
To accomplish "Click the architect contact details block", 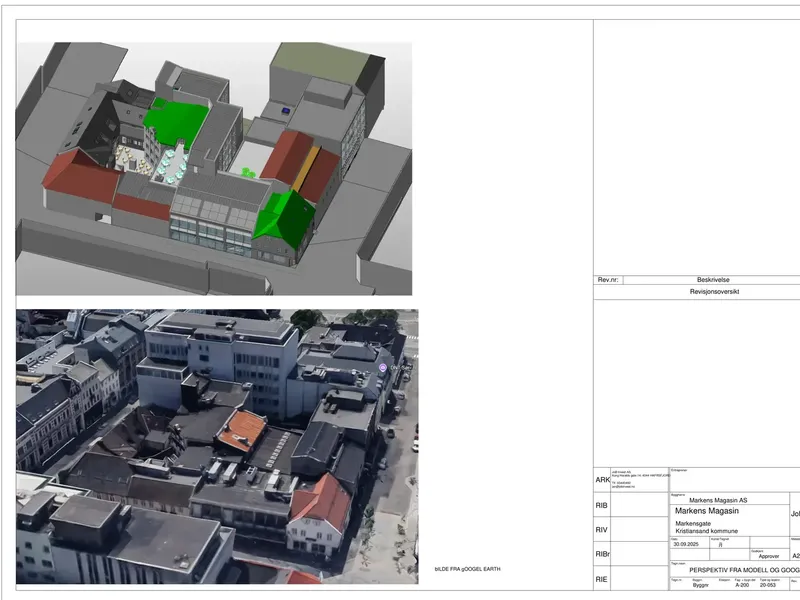I will tap(640, 480).
